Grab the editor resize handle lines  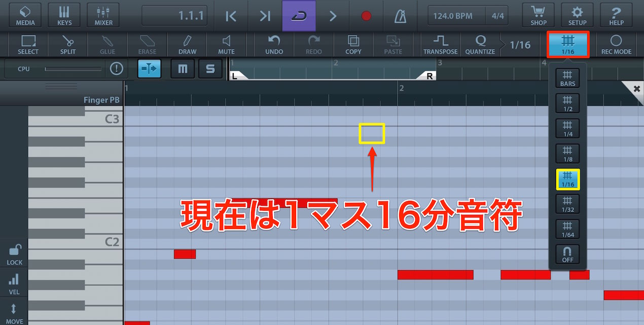point(61,87)
